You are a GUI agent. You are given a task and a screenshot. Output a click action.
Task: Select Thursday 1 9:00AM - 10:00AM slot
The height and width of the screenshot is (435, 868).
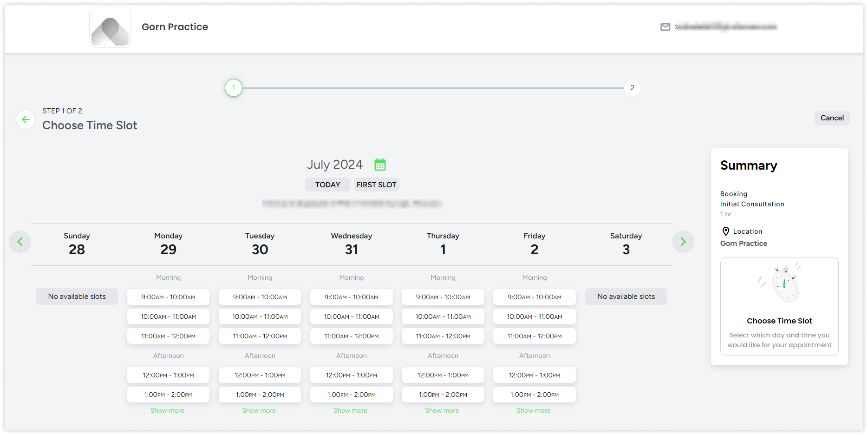pos(443,297)
